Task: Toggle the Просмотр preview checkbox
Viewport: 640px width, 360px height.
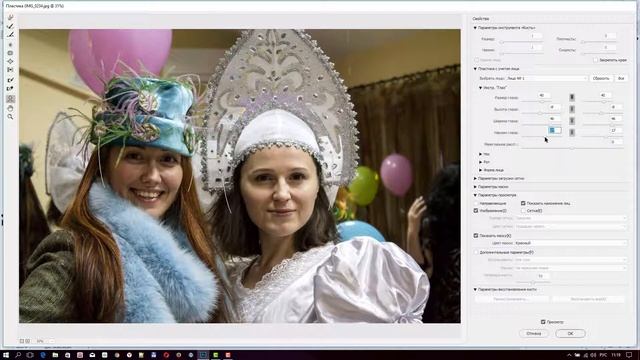Action: point(543,322)
